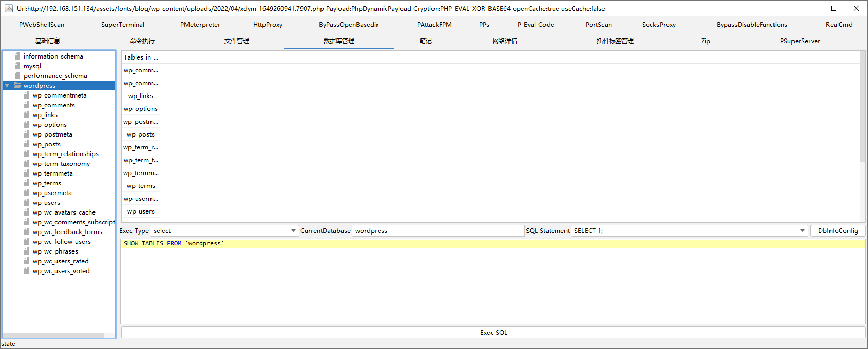Image resolution: width=868 pixels, height=349 pixels.
Task: Click the wordpress open folder icon
Action: click(x=17, y=86)
